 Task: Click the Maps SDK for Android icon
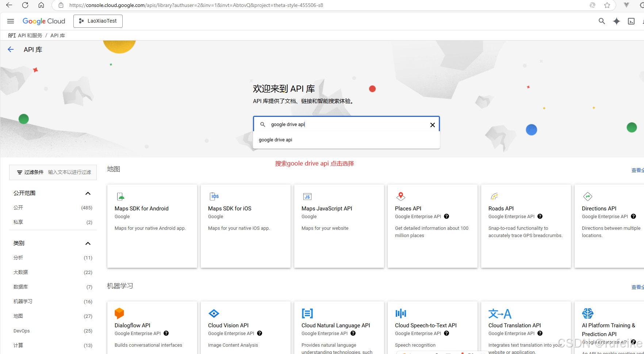point(120,197)
